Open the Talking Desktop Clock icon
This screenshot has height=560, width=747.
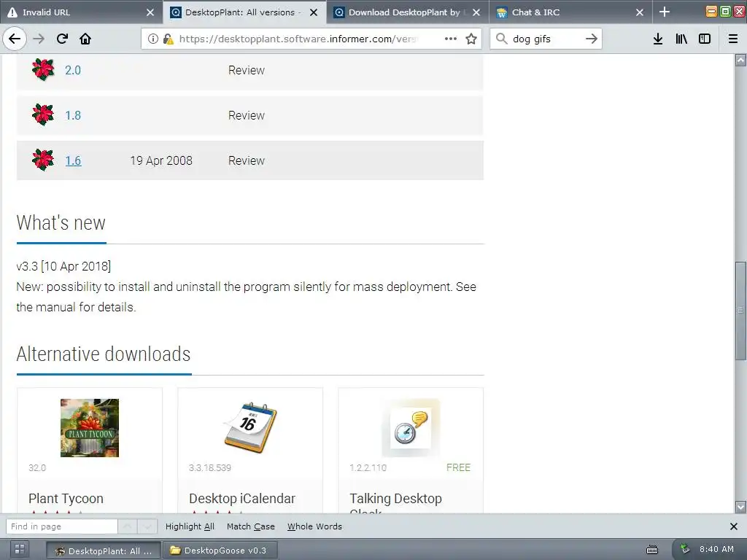coord(411,427)
